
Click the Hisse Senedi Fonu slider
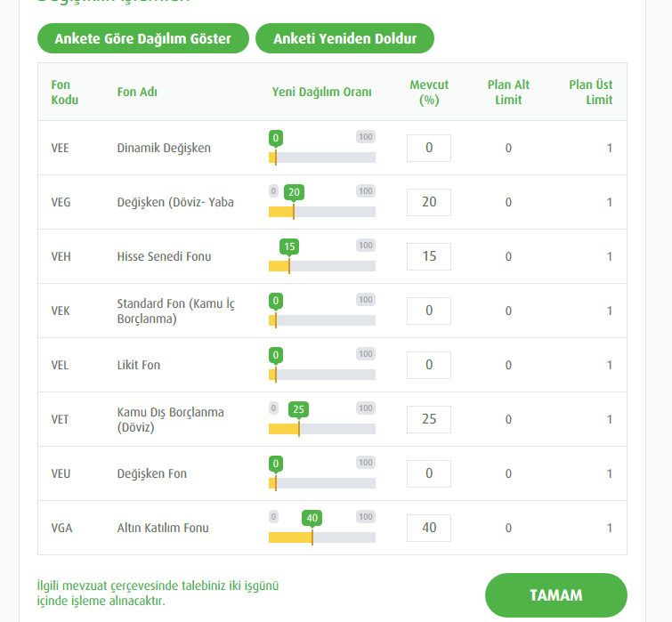pyautogui.click(x=322, y=266)
